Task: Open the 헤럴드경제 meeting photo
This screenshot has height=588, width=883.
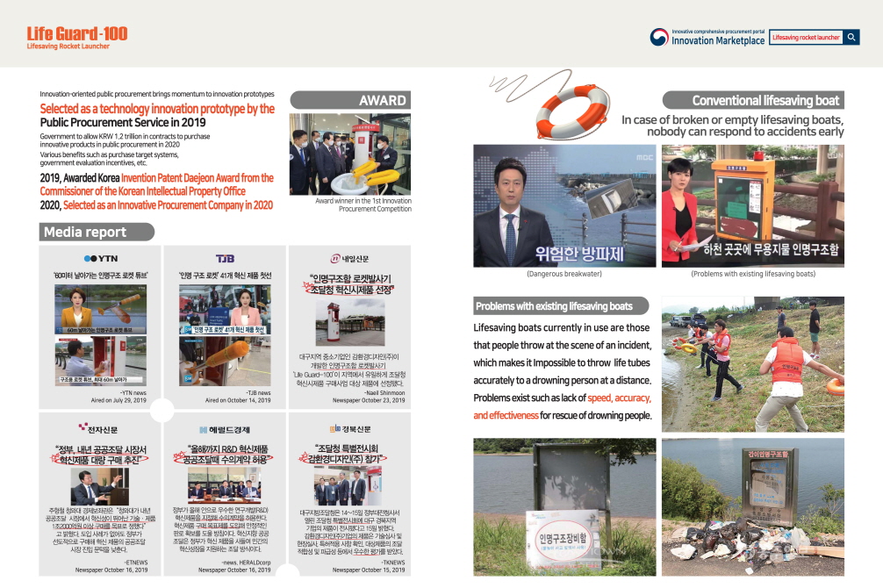Action: pyautogui.click(x=225, y=485)
